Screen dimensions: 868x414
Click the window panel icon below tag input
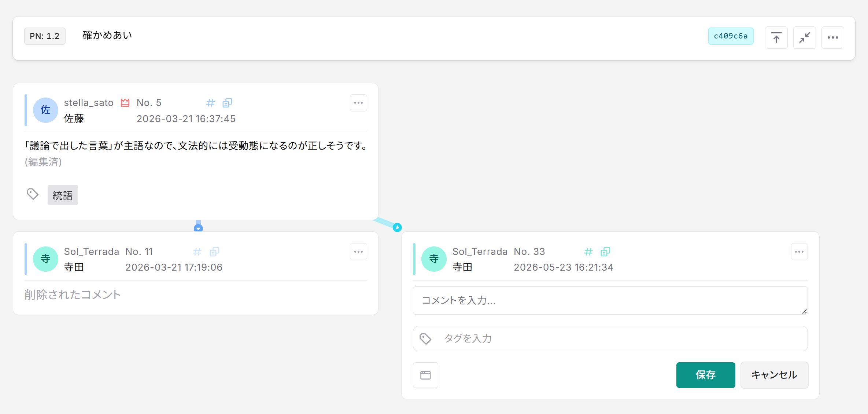425,375
